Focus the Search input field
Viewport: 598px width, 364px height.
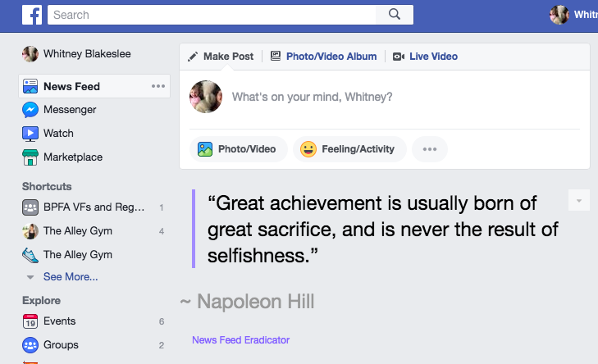tap(212, 15)
